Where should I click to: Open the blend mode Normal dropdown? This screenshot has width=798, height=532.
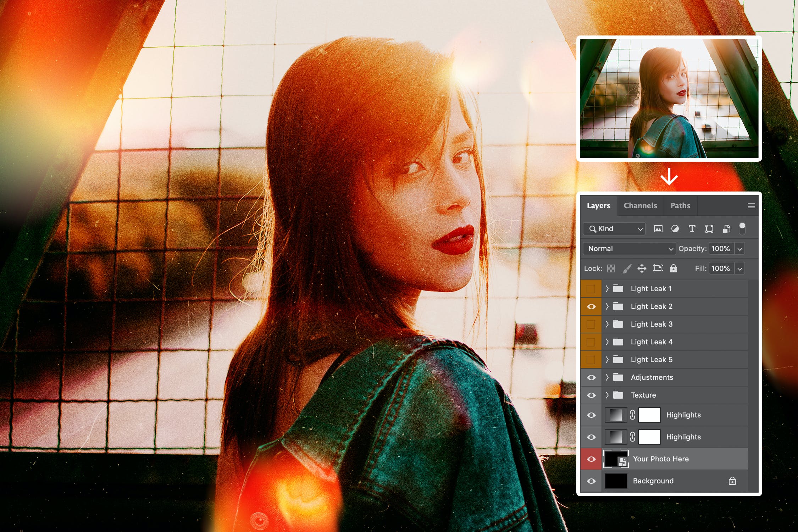629,249
